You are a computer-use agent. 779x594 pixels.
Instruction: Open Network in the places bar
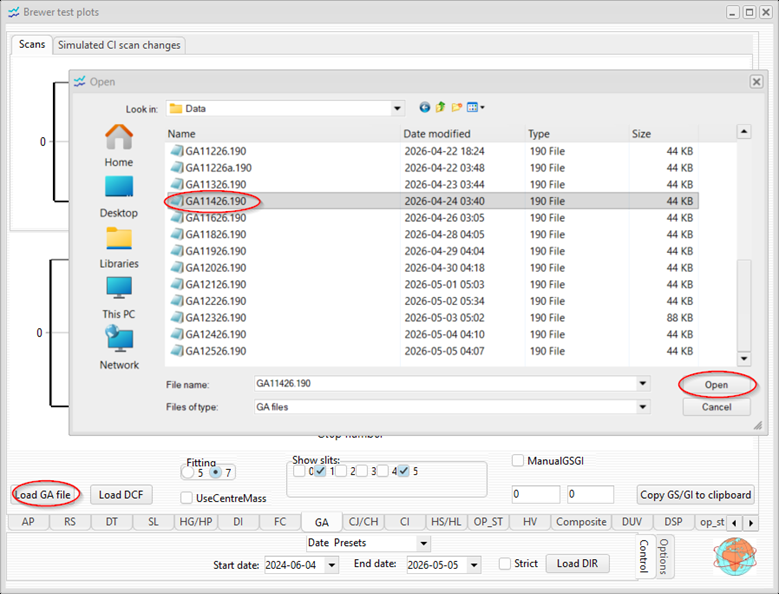119,348
